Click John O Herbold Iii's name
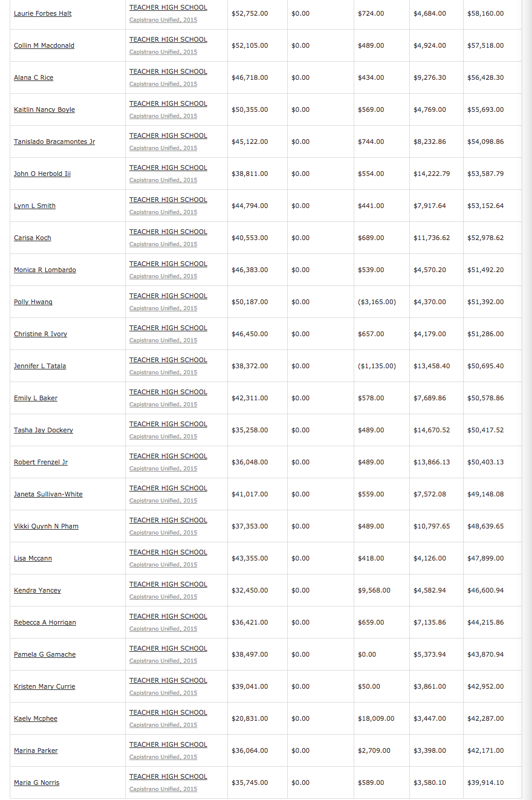532x800 pixels. pos(42,174)
